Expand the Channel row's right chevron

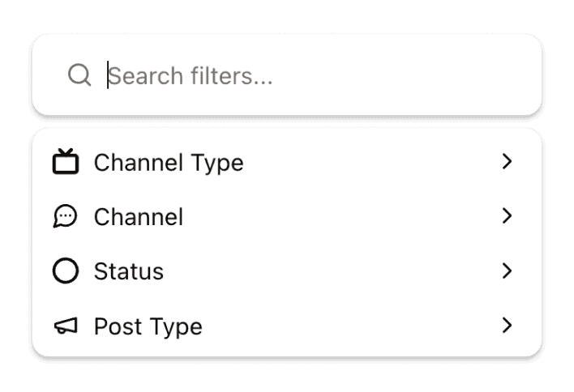tap(508, 216)
